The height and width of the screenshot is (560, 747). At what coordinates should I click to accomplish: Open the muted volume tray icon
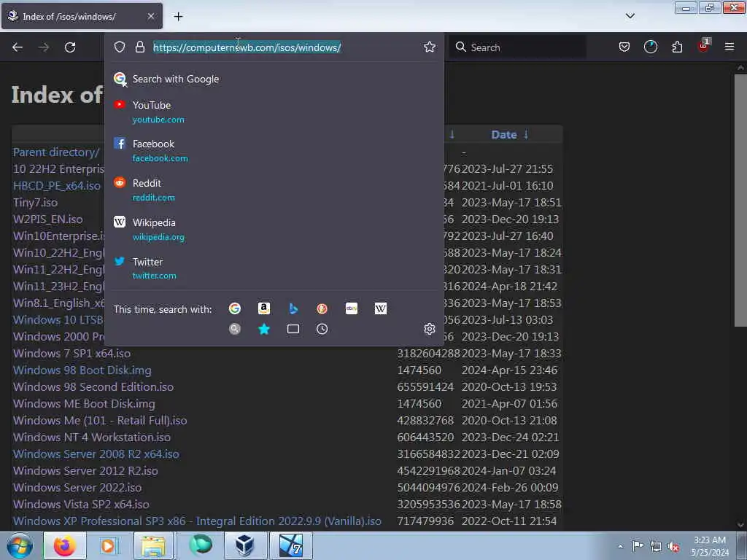(673, 547)
